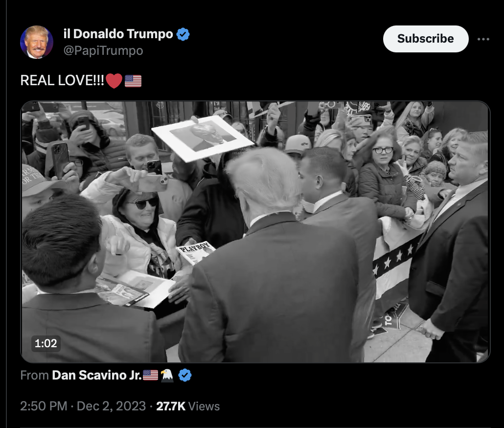Image resolution: width=504 pixels, height=428 pixels.
Task: Select the REAL LOVE!!! tweet text
Action: click(x=62, y=80)
